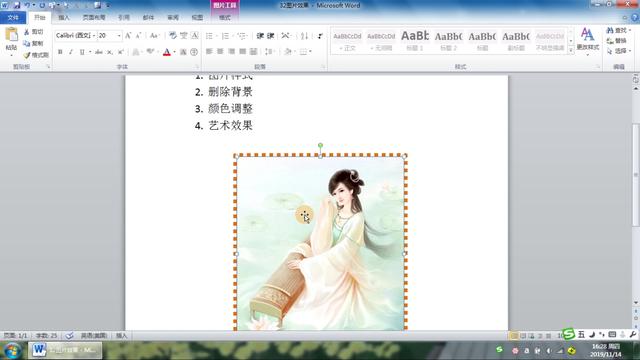Switch to the Review tab
The width and height of the screenshot is (640, 360).
pos(173,18)
